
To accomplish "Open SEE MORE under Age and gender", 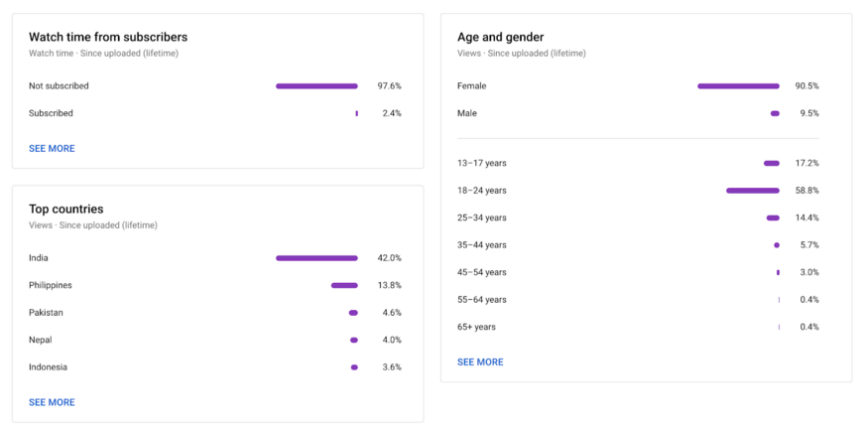I will pyautogui.click(x=480, y=362).
